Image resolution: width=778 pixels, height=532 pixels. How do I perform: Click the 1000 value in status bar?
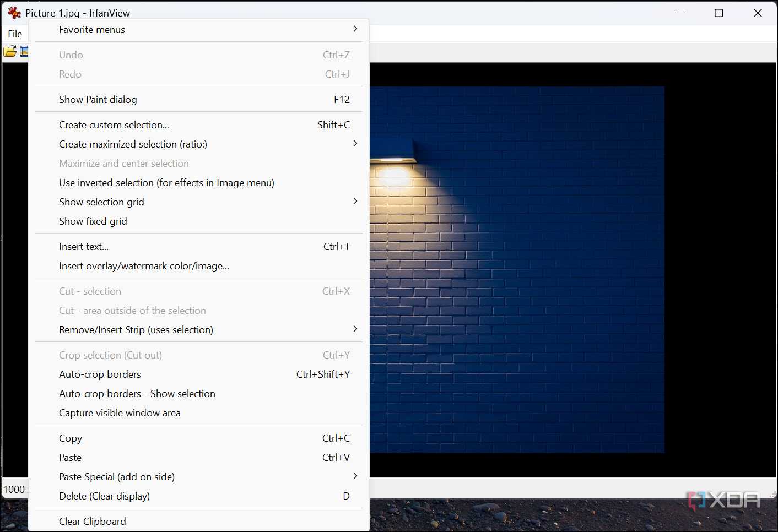pyautogui.click(x=14, y=490)
